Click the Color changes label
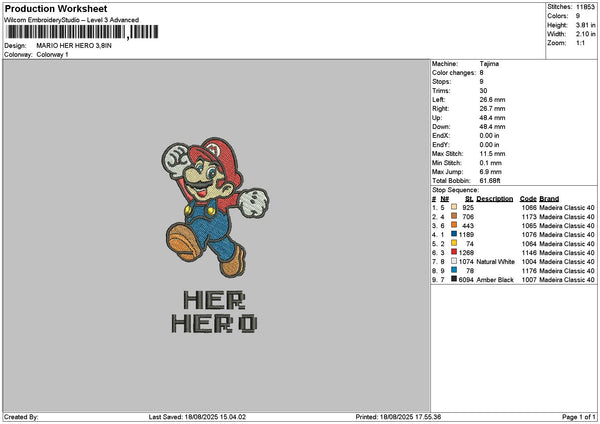Image resolution: width=600 pixels, height=424 pixels. tap(454, 73)
